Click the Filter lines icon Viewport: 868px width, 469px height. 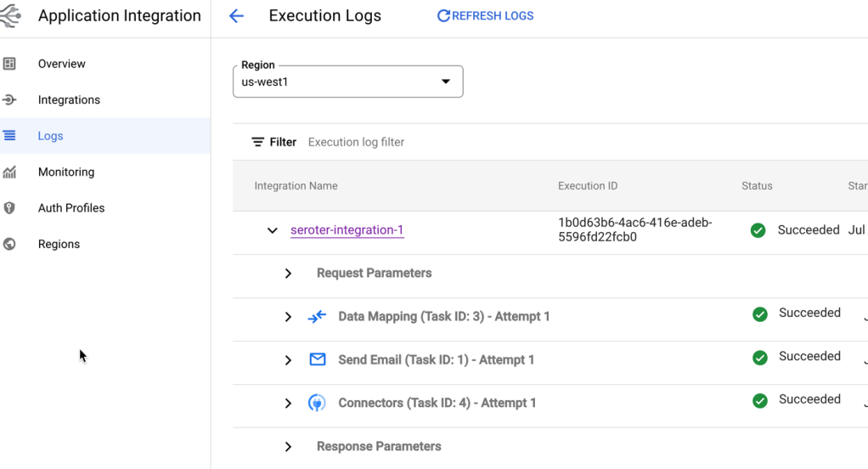pos(258,142)
